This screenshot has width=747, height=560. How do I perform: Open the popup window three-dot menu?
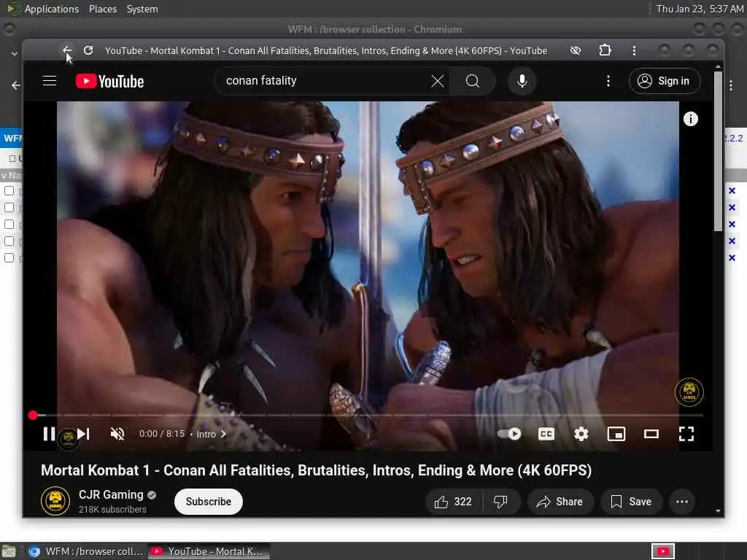point(634,50)
